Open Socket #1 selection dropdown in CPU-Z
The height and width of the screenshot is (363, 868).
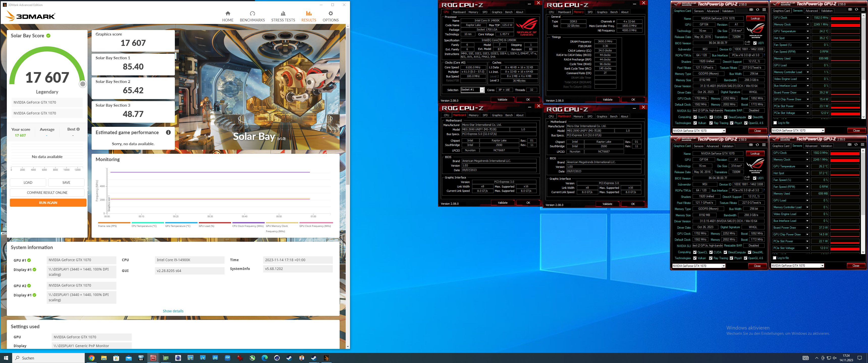[482, 90]
